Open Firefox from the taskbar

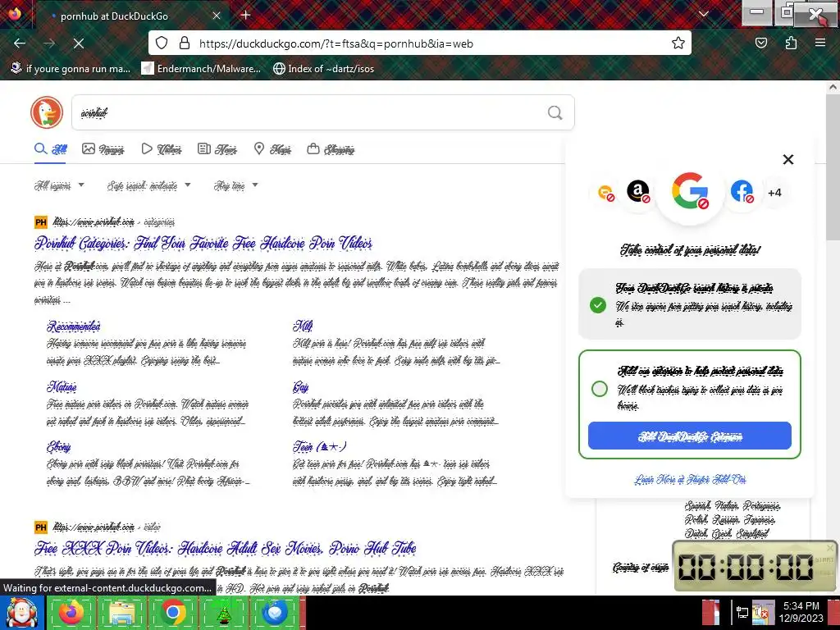pos(71,613)
